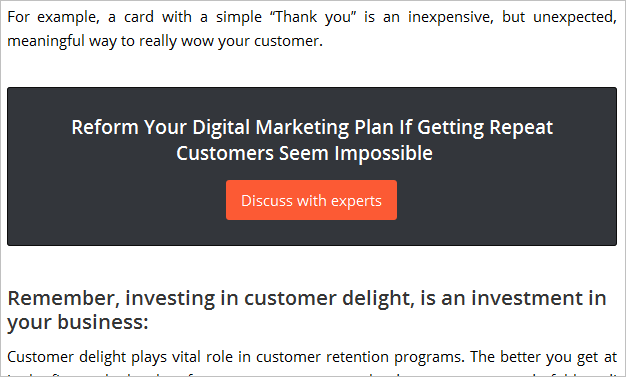Click the word Getting in banner headline
Image resolution: width=626 pixels, height=377 pixels.
pyautogui.click(x=450, y=127)
